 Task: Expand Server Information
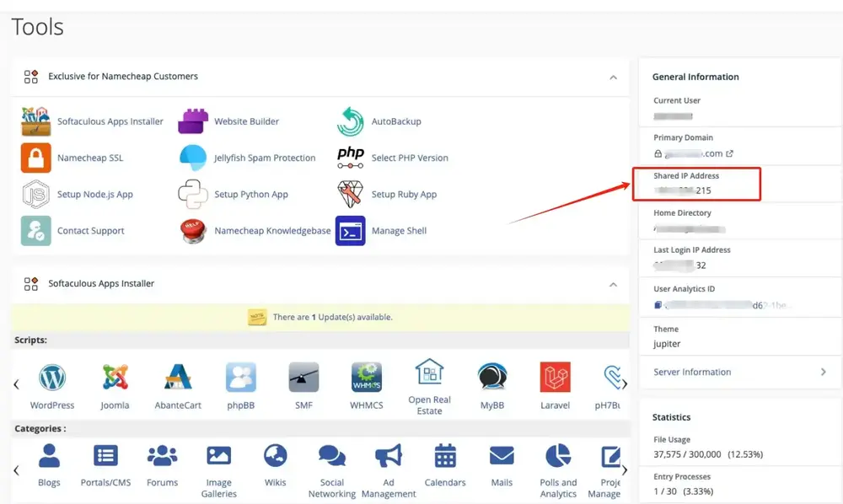pyautogui.click(x=740, y=372)
